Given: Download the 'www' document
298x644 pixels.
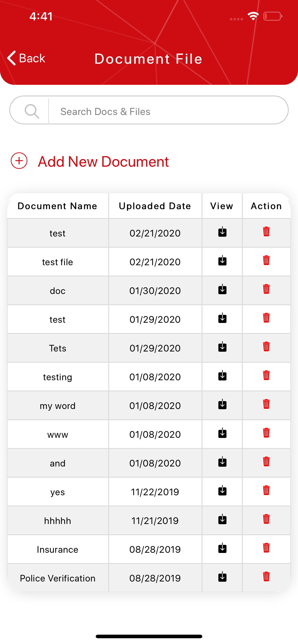Looking at the screenshot, I should point(222,433).
